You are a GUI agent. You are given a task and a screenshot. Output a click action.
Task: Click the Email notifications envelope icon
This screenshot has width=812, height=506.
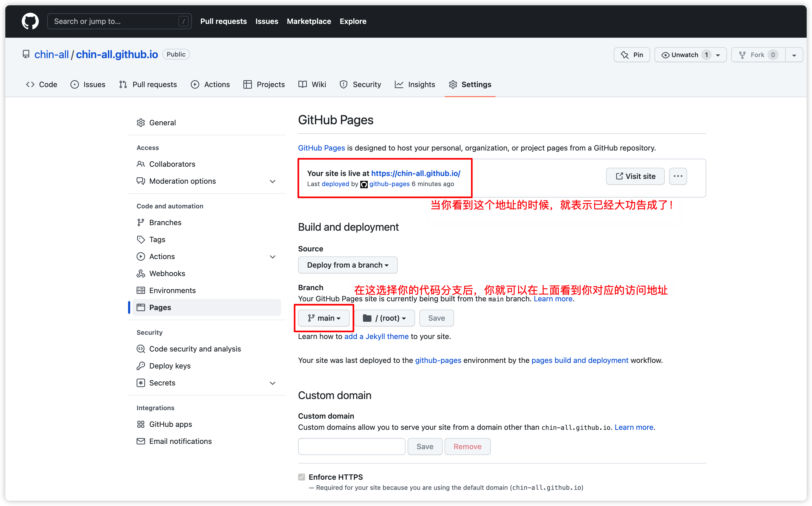(141, 441)
